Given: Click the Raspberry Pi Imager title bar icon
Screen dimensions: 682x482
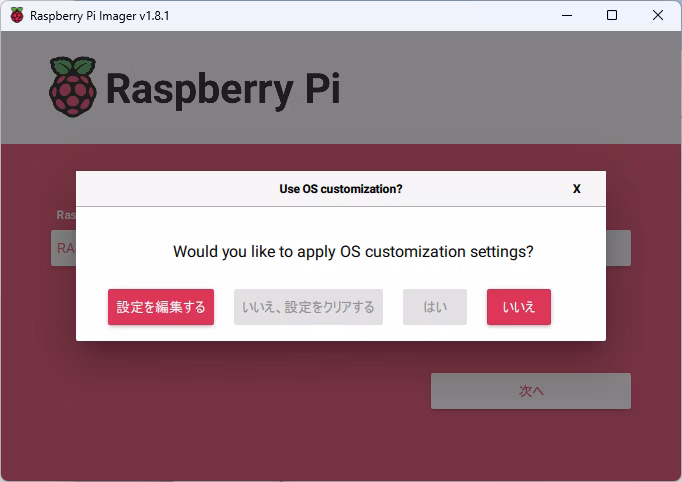Looking at the screenshot, I should (x=17, y=15).
